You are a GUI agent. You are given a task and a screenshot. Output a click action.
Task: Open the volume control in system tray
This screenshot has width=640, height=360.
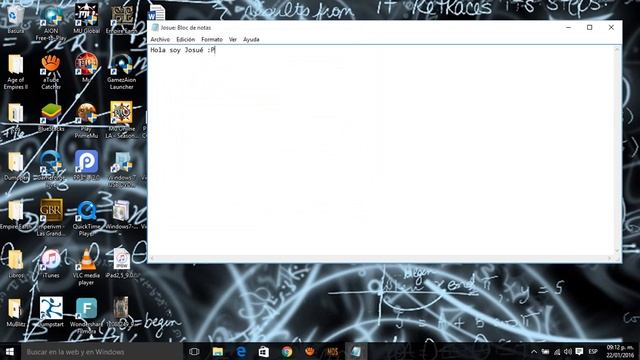click(568, 351)
